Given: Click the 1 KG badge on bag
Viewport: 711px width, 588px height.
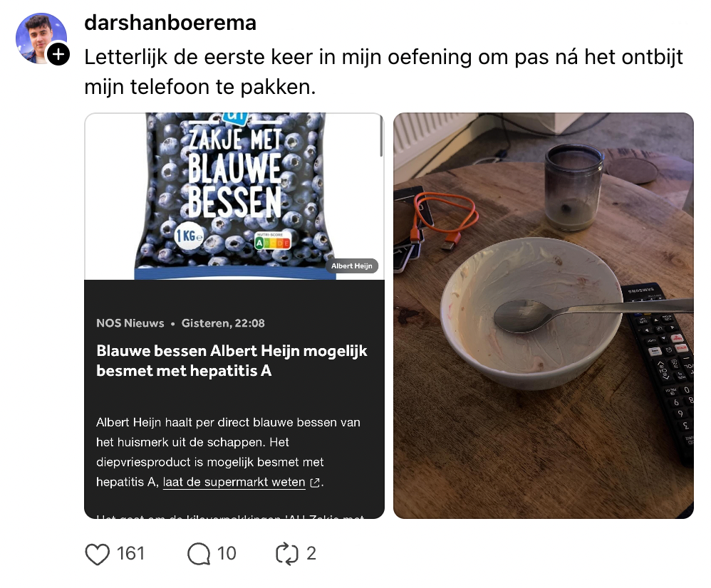Looking at the screenshot, I should [189, 236].
